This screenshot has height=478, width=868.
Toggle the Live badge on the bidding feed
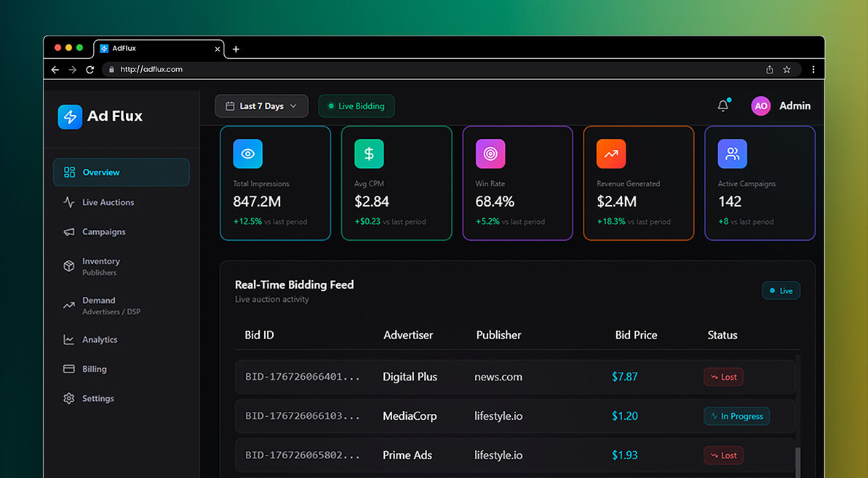click(x=781, y=290)
